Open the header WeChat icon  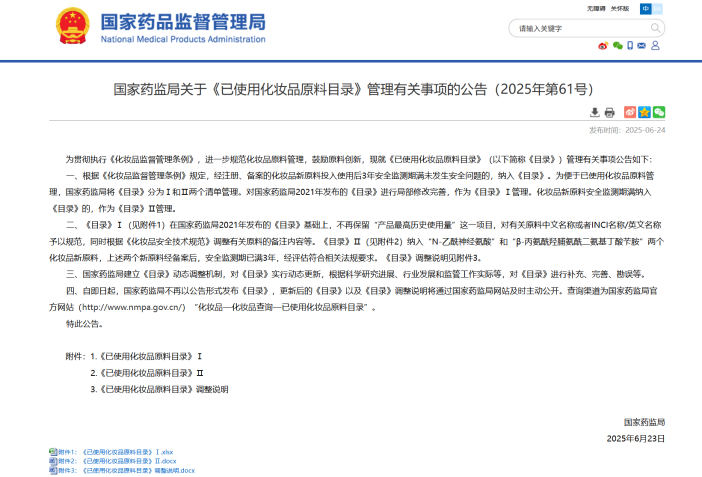617,46
